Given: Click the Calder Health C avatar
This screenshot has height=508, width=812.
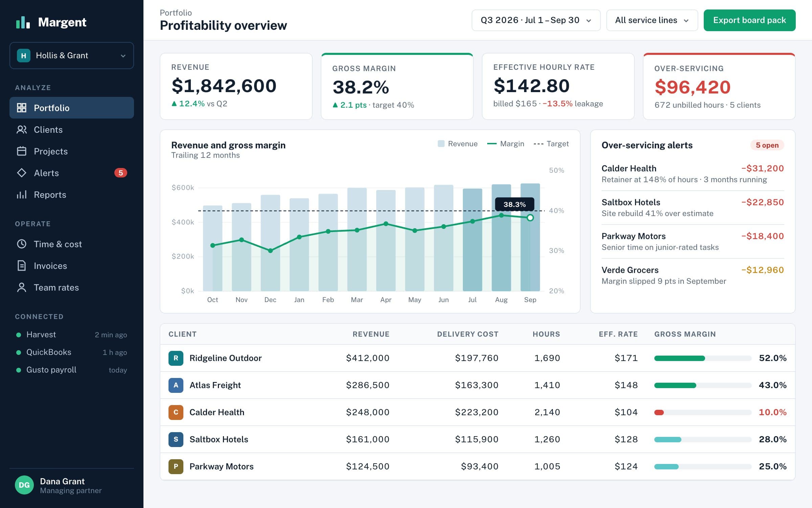Looking at the screenshot, I should pos(176,412).
